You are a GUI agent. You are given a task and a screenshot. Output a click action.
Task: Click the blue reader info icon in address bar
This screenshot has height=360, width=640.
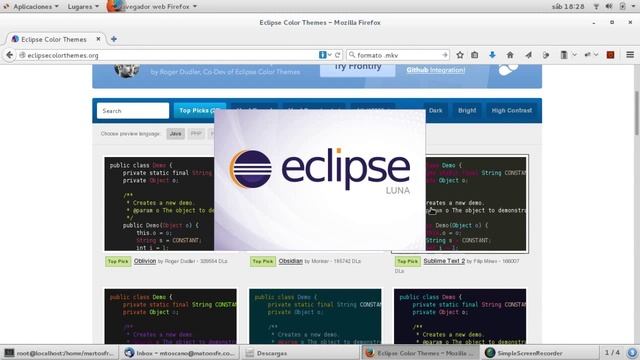322,55
